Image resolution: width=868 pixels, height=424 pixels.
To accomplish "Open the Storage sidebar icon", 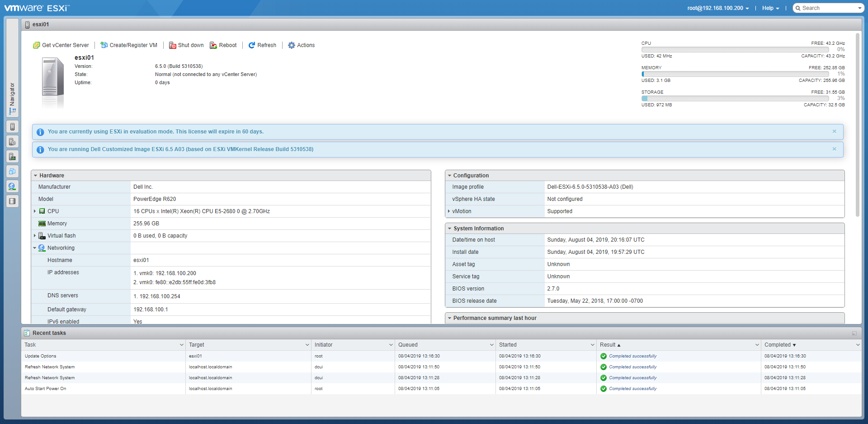I will [x=12, y=201].
